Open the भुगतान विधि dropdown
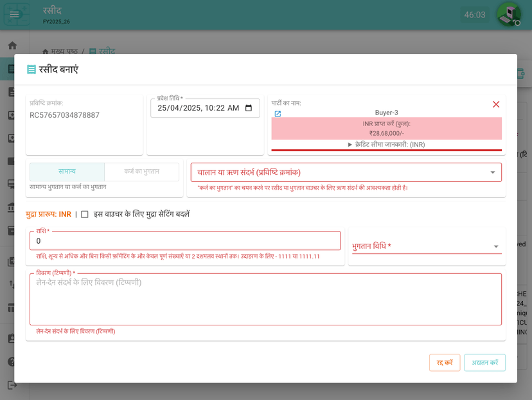Viewport: 532px width, 400px height. click(427, 246)
